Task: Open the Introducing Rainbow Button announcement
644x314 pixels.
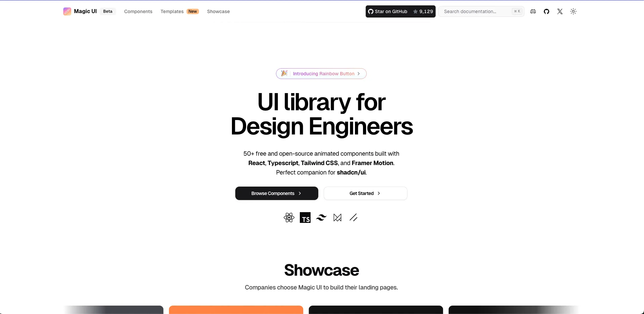Action: [321, 74]
